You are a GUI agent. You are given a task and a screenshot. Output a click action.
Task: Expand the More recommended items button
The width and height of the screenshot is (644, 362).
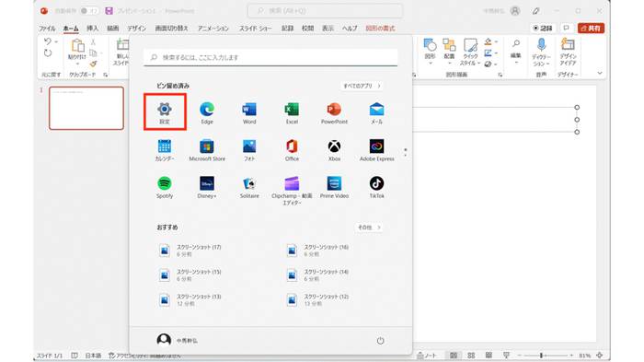369,228
